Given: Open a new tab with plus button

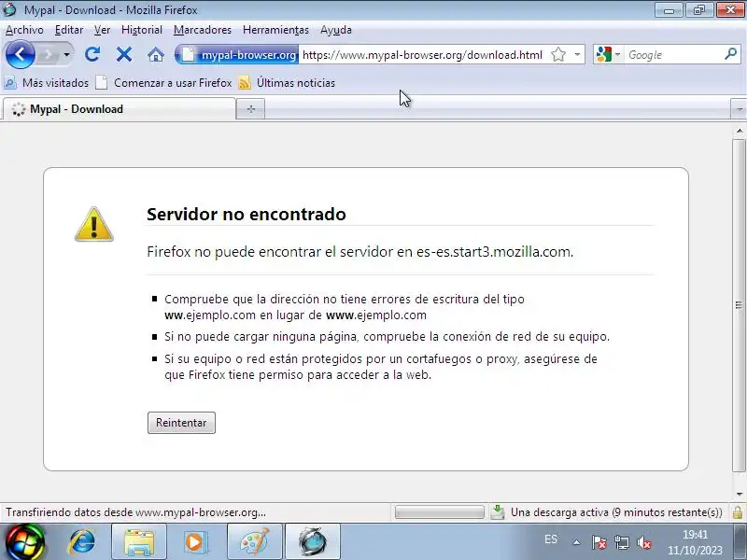Looking at the screenshot, I should [251, 109].
